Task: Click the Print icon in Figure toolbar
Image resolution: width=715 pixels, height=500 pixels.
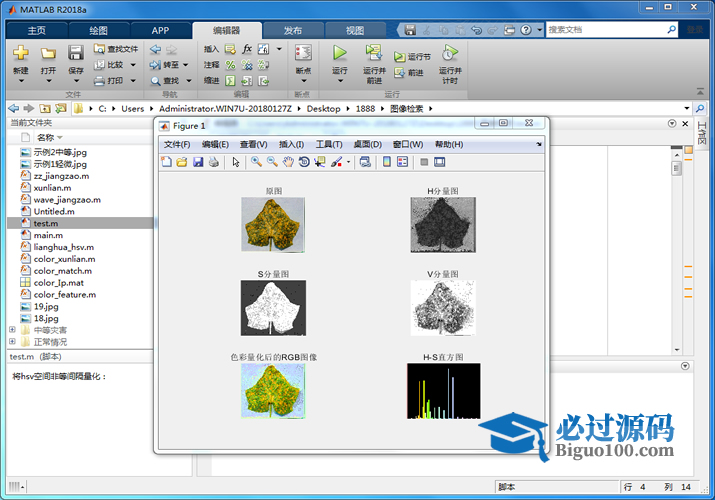Action: (213, 162)
